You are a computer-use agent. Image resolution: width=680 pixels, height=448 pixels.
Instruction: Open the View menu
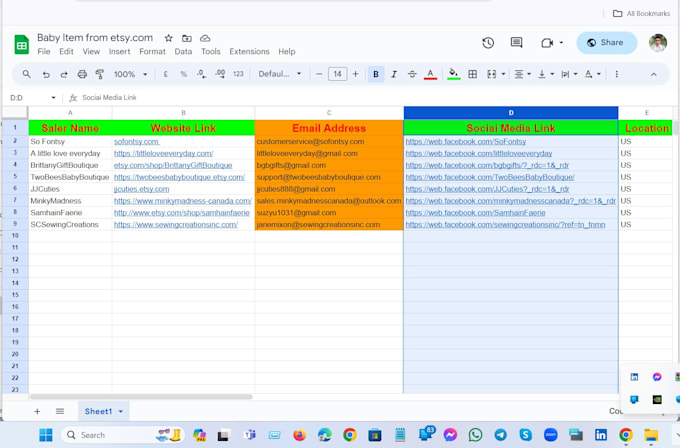tap(91, 52)
